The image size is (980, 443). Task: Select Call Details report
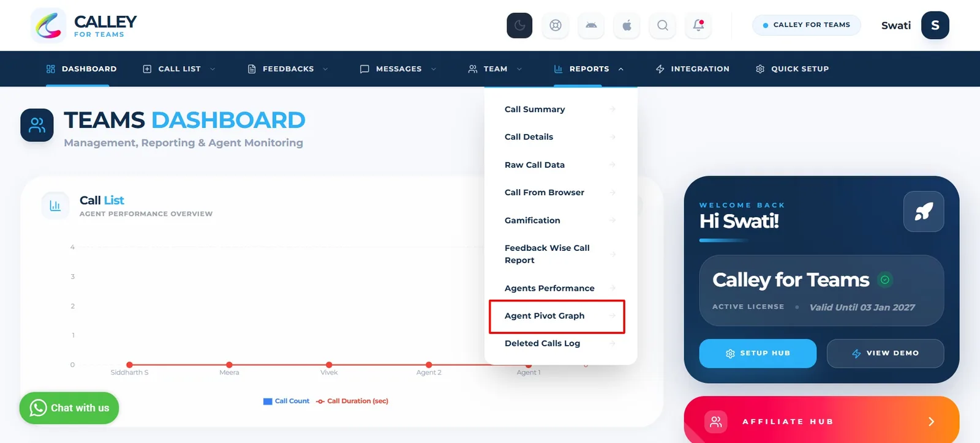560,137
